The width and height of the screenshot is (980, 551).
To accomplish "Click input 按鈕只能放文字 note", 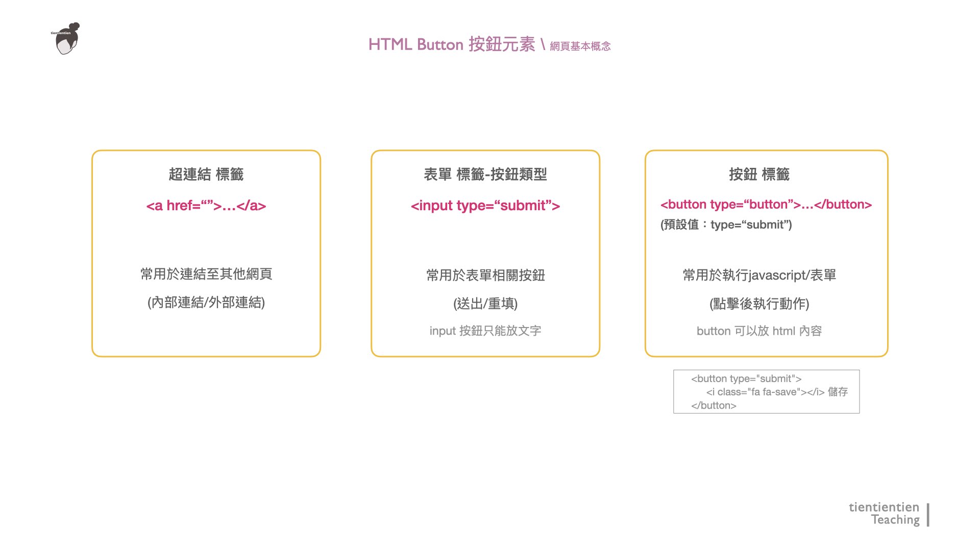I will [485, 331].
